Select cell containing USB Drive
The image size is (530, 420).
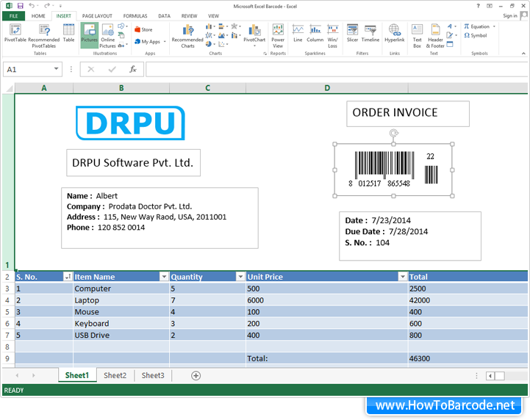tap(121, 335)
